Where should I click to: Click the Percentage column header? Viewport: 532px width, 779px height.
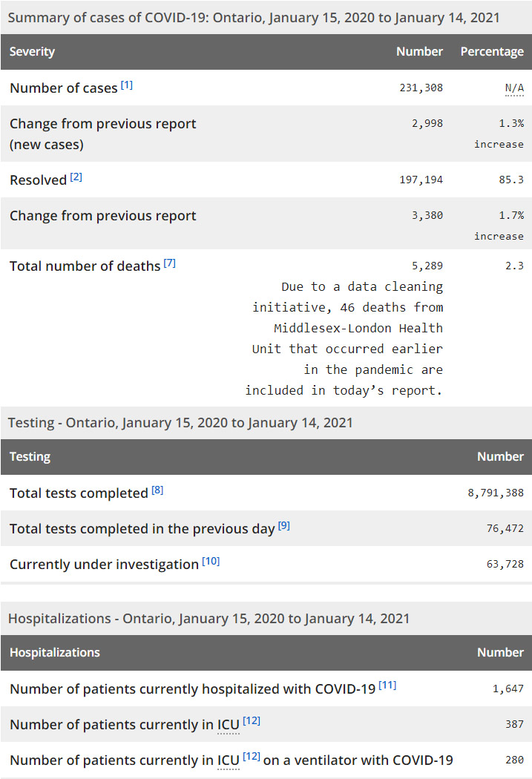492,52
